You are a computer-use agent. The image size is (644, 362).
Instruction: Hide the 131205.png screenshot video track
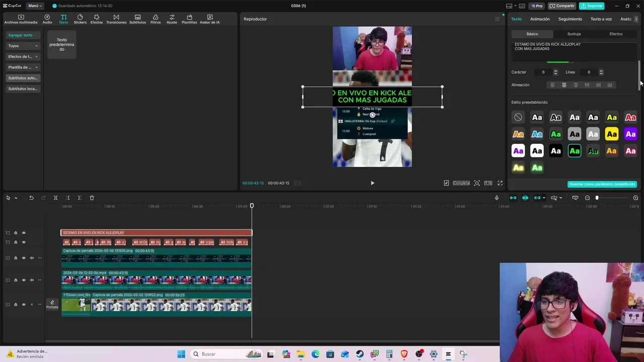point(23,258)
